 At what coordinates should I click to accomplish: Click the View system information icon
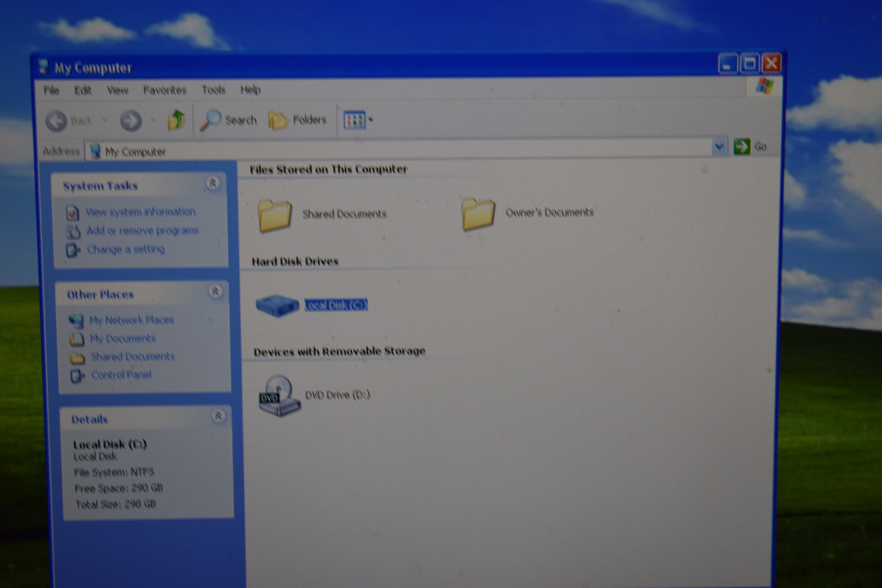point(73,212)
